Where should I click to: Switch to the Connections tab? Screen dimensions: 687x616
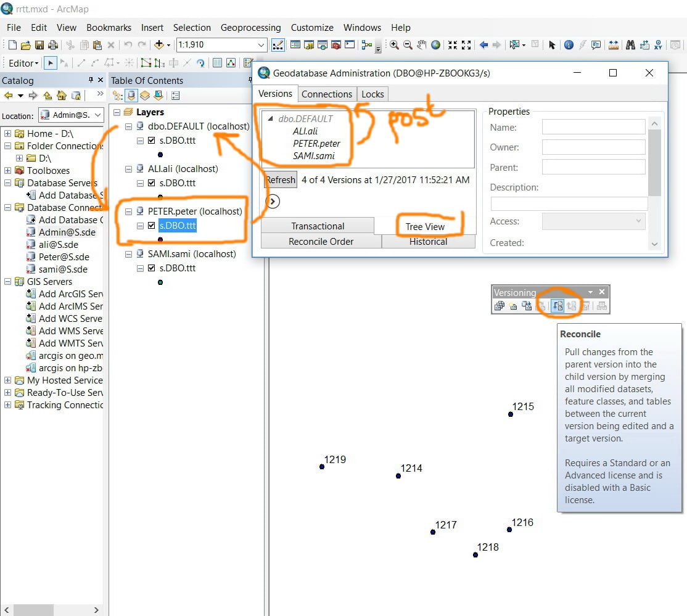tap(326, 94)
